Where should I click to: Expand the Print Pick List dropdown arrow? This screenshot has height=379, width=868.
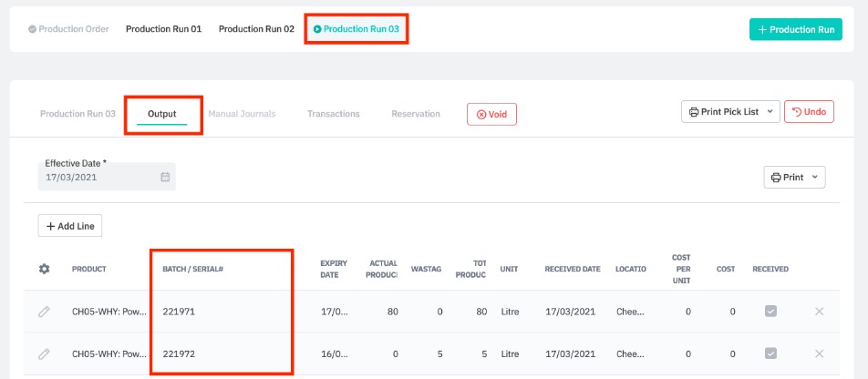[770, 112]
